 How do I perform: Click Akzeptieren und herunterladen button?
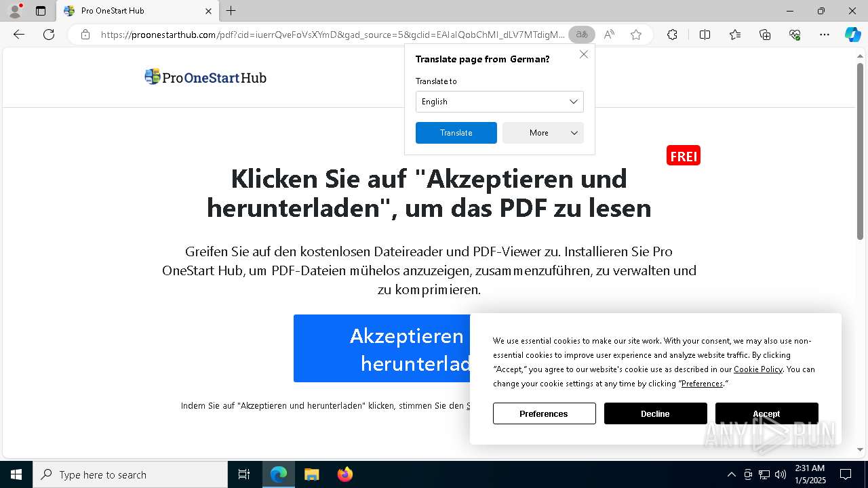(382, 348)
